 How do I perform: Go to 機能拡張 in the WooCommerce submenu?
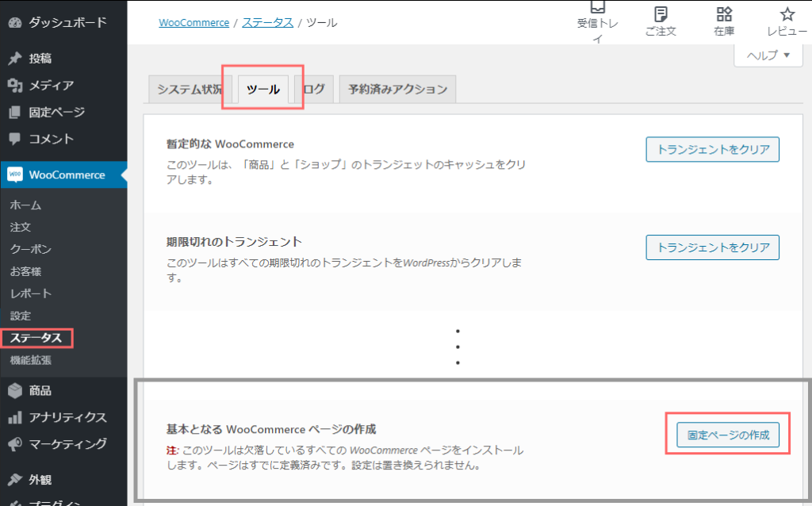(31, 361)
